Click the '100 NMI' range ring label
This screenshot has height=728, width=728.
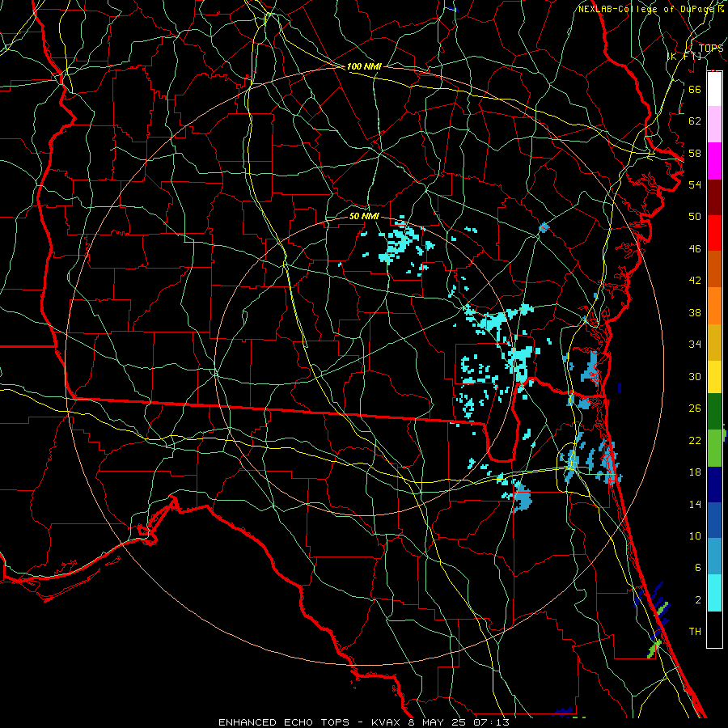364,66
